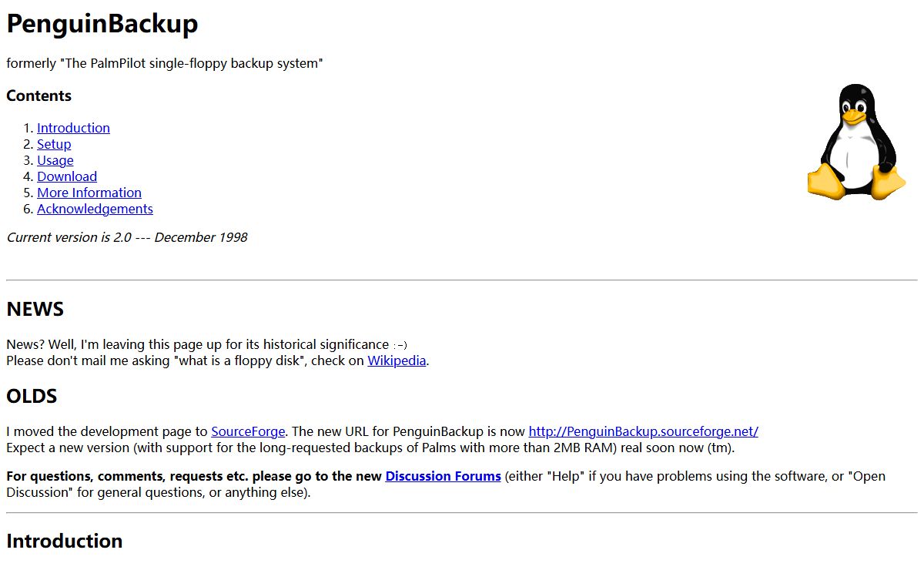Viewport: 924px width, 570px height.
Task: Visit the Acknowledgements link
Action: point(95,209)
